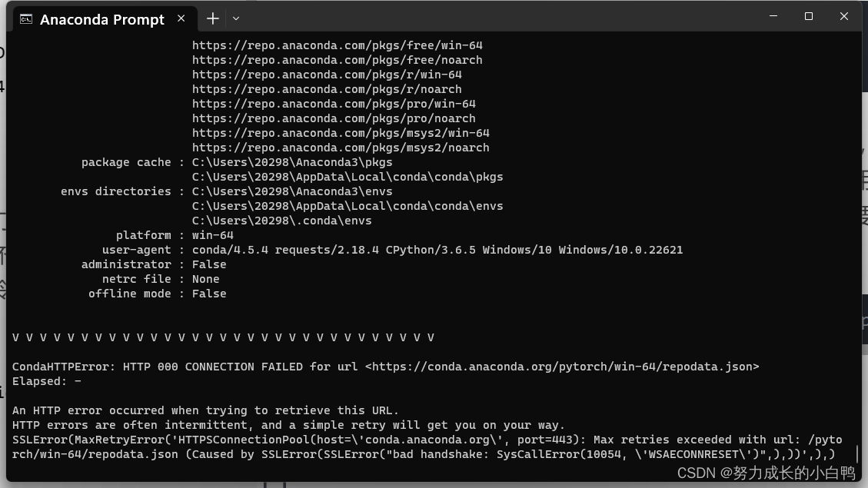The width and height of the screenshot is (868, 488).
Task: Maximize the terminal window
Action: (808, 15)
